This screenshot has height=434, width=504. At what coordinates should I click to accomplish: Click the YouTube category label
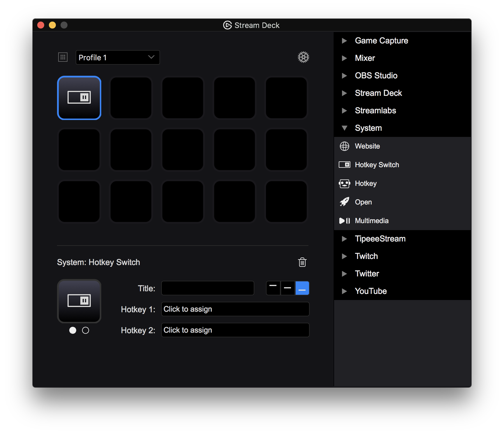click(x=371, y=291)
